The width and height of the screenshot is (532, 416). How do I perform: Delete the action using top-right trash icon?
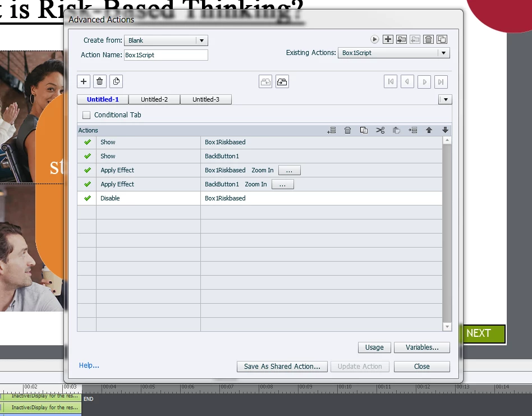pyautogui.click(x=429, y=39)
